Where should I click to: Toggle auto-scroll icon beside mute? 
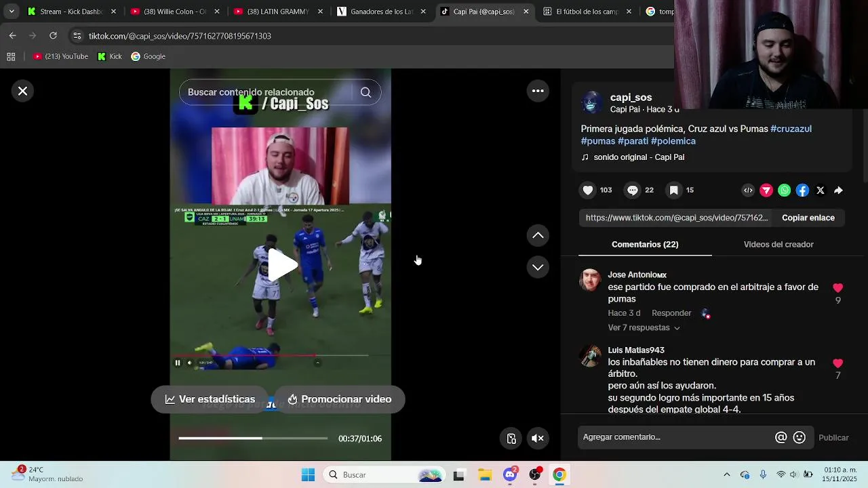[512, 439]
